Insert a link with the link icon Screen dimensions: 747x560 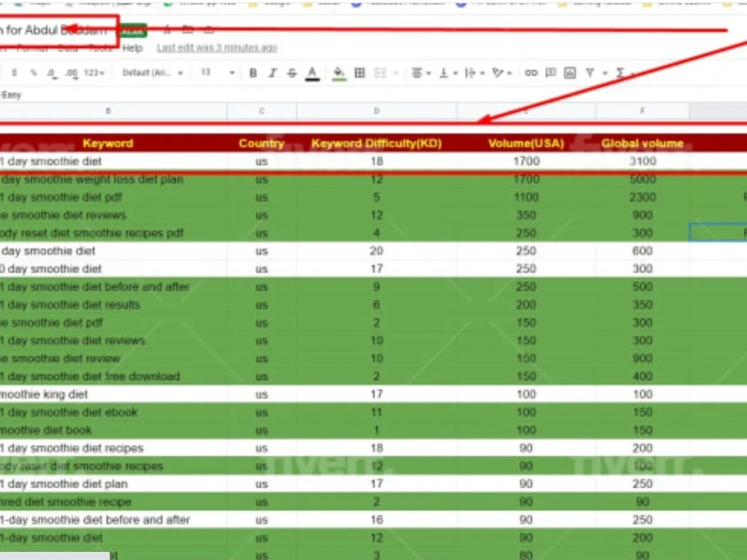coord(530,73)
